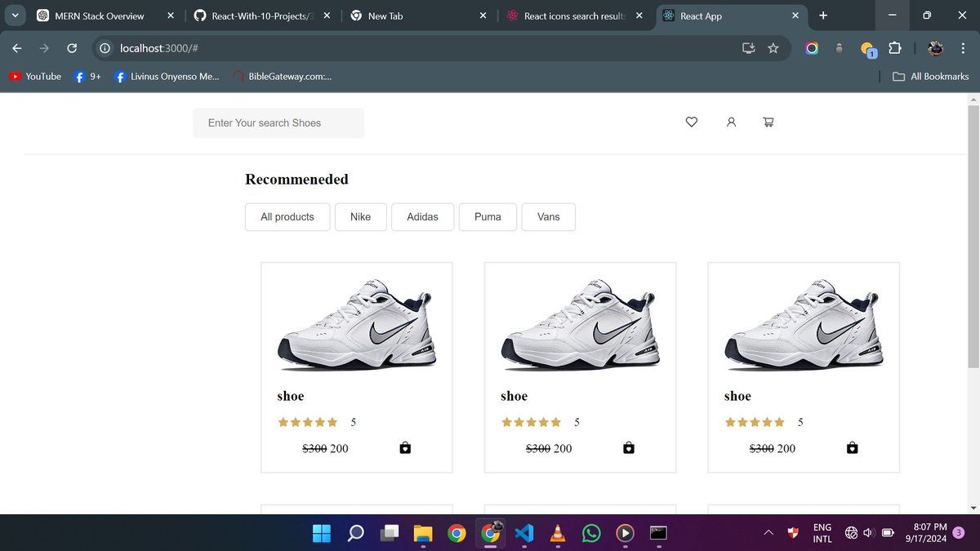Select the first shoe image

[357, 325]
